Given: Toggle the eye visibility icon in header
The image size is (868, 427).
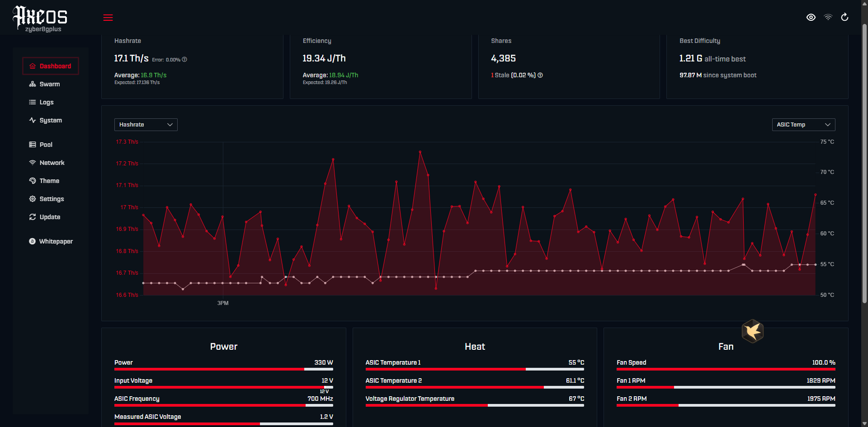Looking at the screenshot, I should point(811,17).
